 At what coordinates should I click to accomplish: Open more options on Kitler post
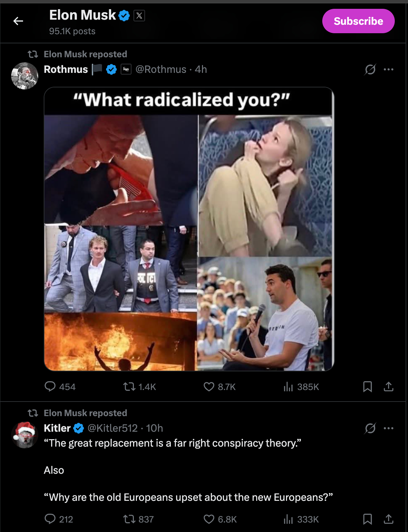[388, 428]
